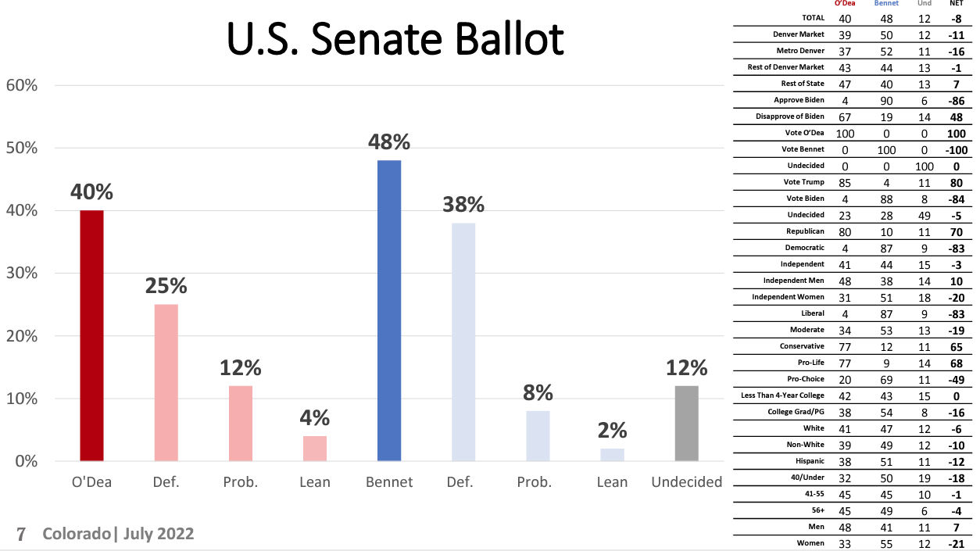Click the dark red O'Dea 40% bar
Viewport: 980px width, 551px height.
[91, 335]
